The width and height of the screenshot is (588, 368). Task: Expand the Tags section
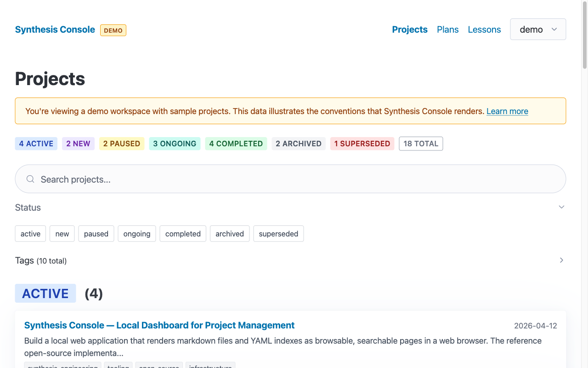point(561,260)
